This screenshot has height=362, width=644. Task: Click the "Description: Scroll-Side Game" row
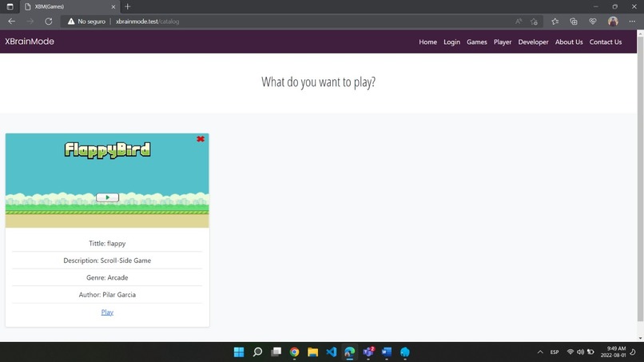(107, 261)
